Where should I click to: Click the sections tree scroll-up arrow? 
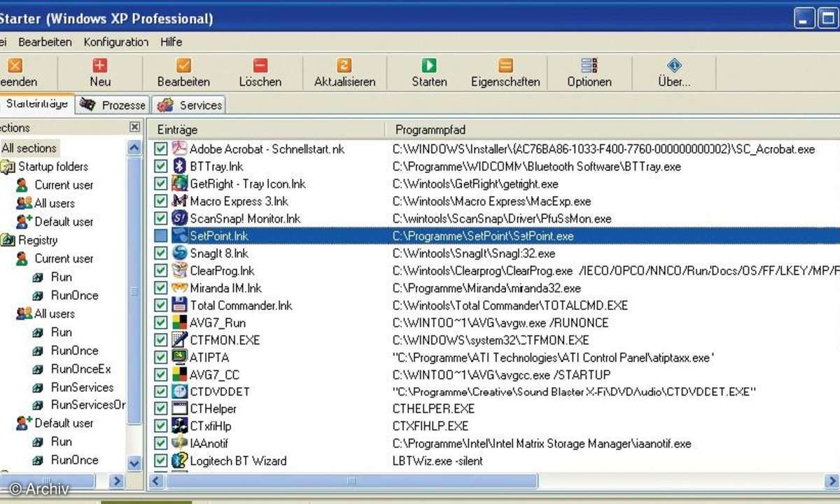[x=134, y=148]
